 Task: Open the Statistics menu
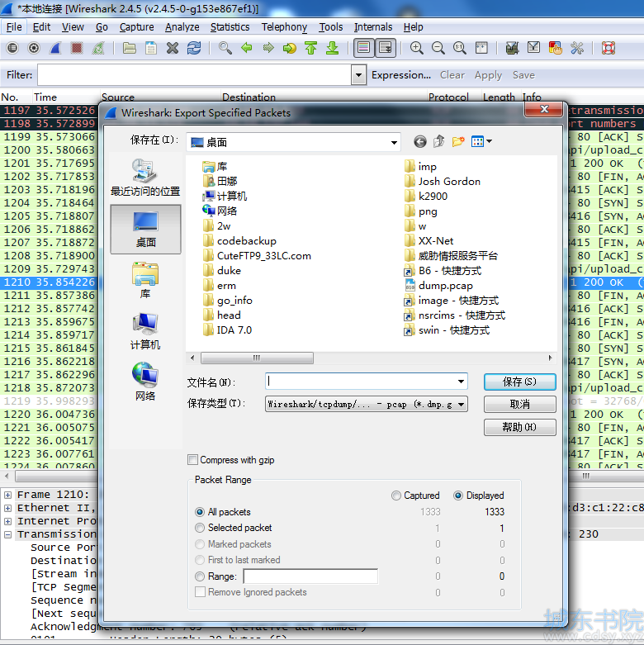point(230,27)
